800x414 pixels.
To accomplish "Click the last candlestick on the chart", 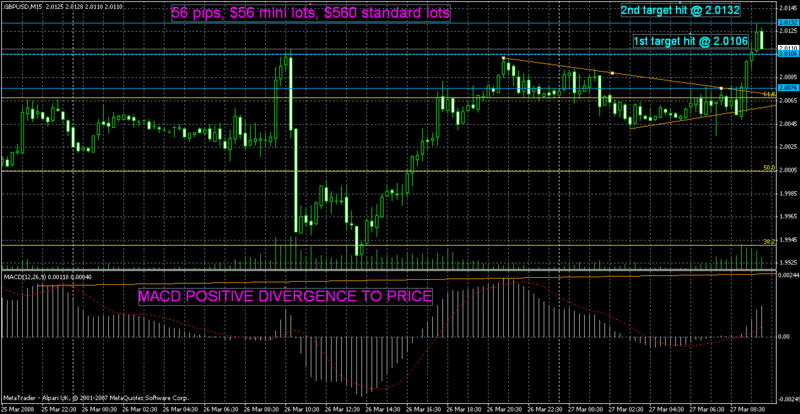I will click(761, 39).
